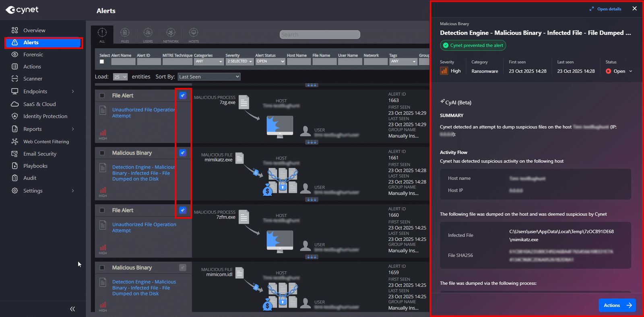This screenshot has width=644, height=317.
Task: Go to Playbooks in the sidebar
Action: tap(35, 166)
